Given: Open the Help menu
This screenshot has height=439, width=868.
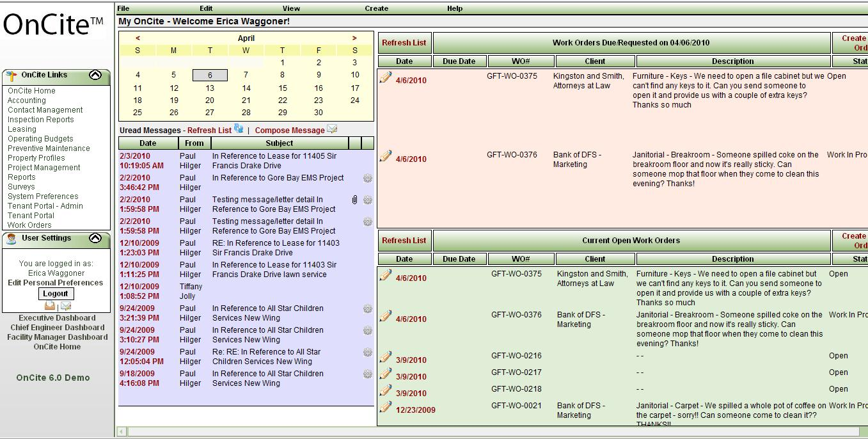Looking at the screenshot, I should click(x=455, y=8).
